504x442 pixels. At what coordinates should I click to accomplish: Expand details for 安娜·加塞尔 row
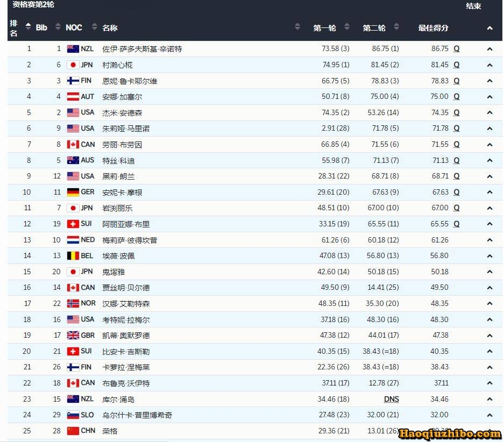pyautogui.click(x=489, y=97)
